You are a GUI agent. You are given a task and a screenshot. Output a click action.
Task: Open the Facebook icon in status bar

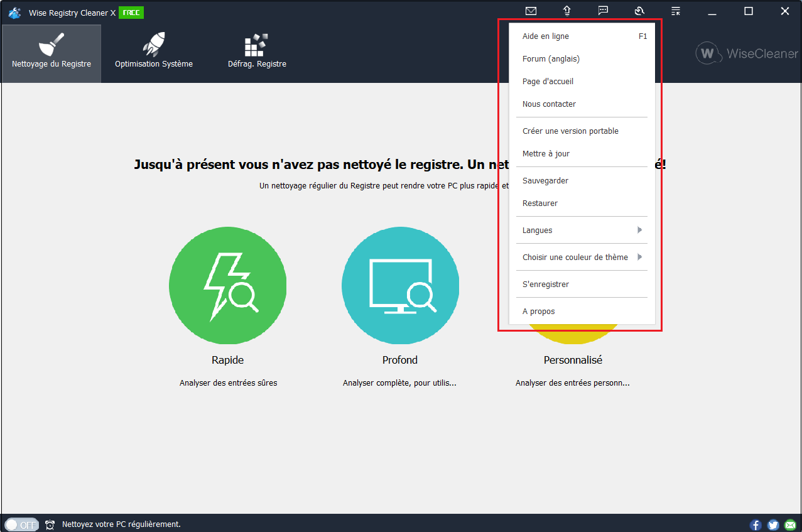click(756, 524)
